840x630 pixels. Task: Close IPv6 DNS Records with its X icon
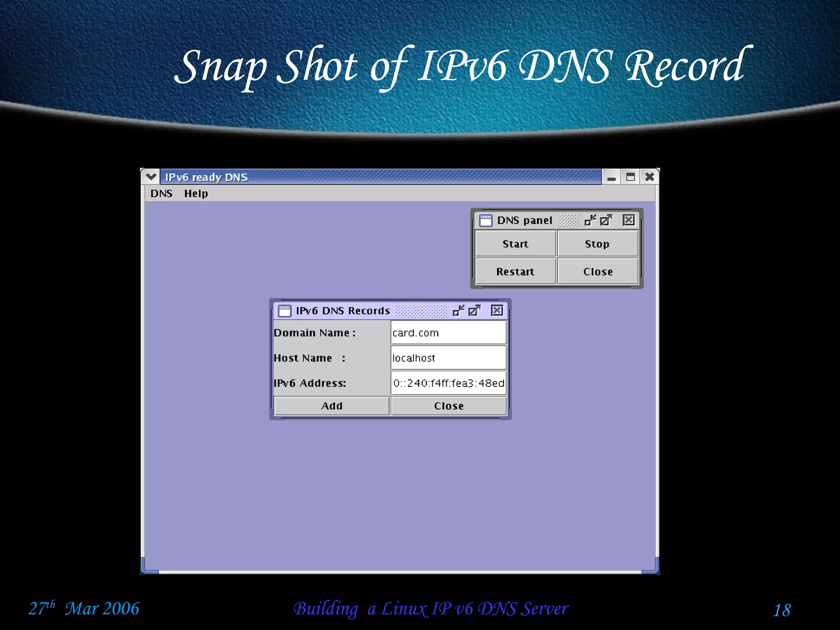497,310
